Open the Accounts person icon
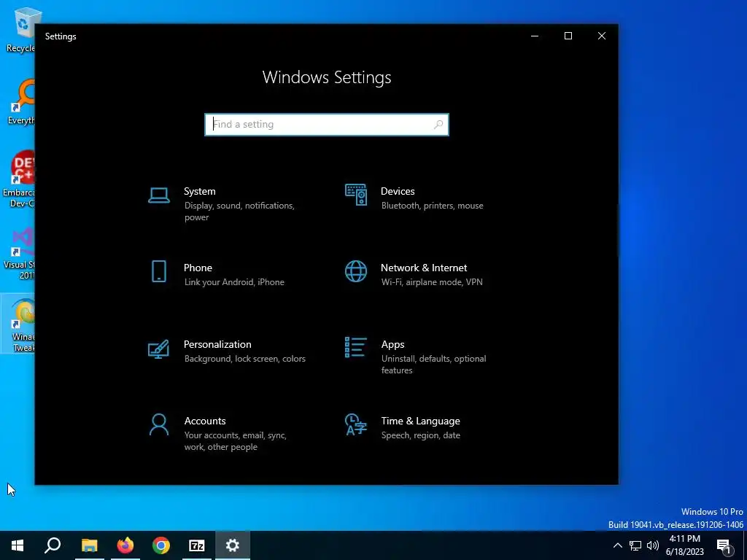 pos(158,425)
